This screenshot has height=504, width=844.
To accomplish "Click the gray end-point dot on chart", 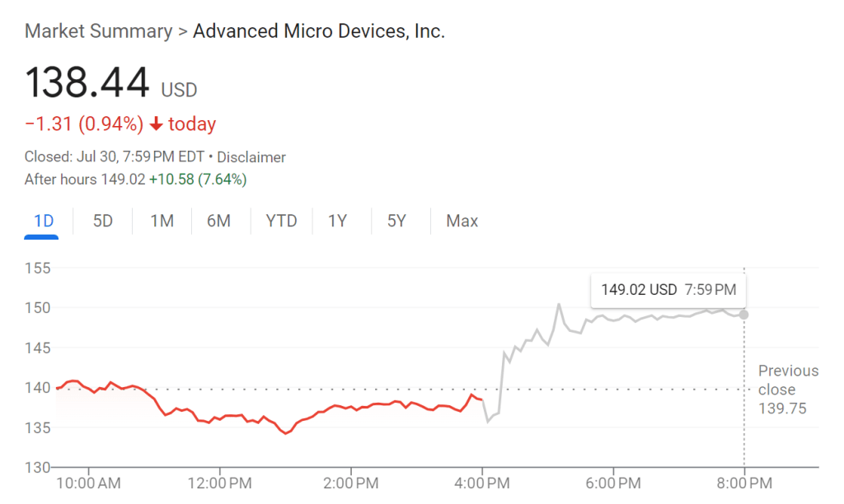I will click(743, 315).
